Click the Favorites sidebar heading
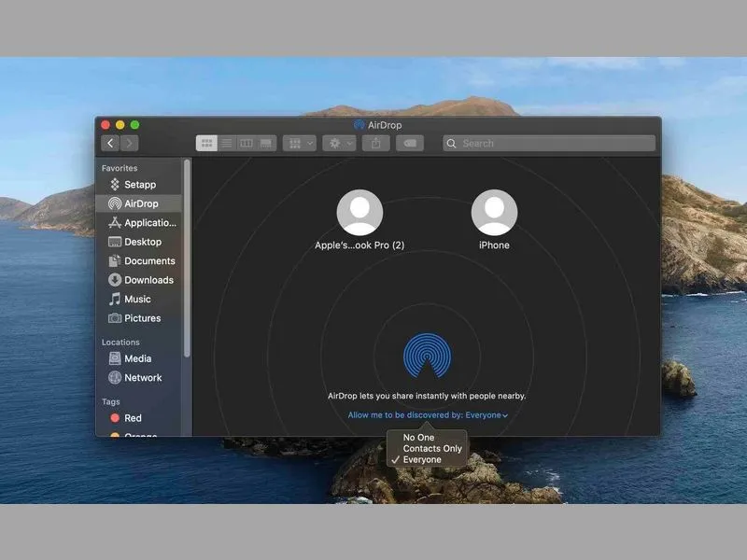The height and width of the screenshot is (560, 747). [120, 168]
